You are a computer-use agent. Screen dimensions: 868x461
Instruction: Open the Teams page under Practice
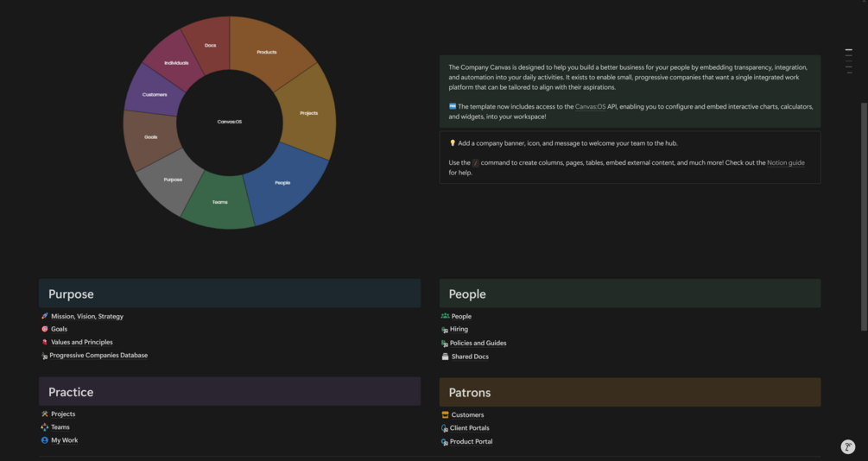[60, 427]
